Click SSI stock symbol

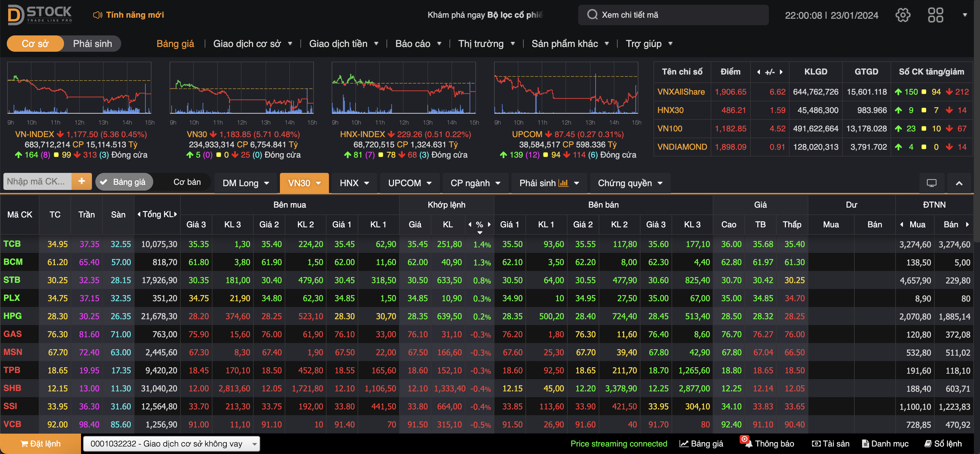pos(10,406)
